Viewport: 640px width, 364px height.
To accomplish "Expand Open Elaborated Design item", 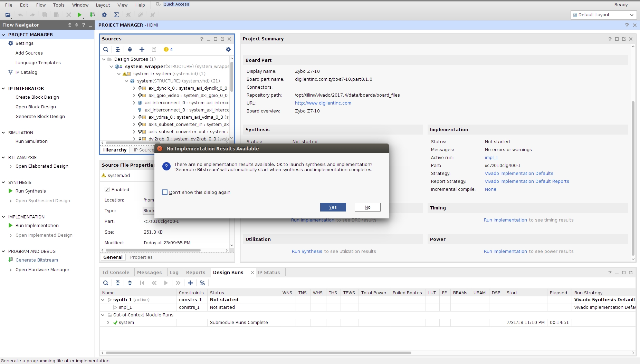I will click(x=10, y=166).
